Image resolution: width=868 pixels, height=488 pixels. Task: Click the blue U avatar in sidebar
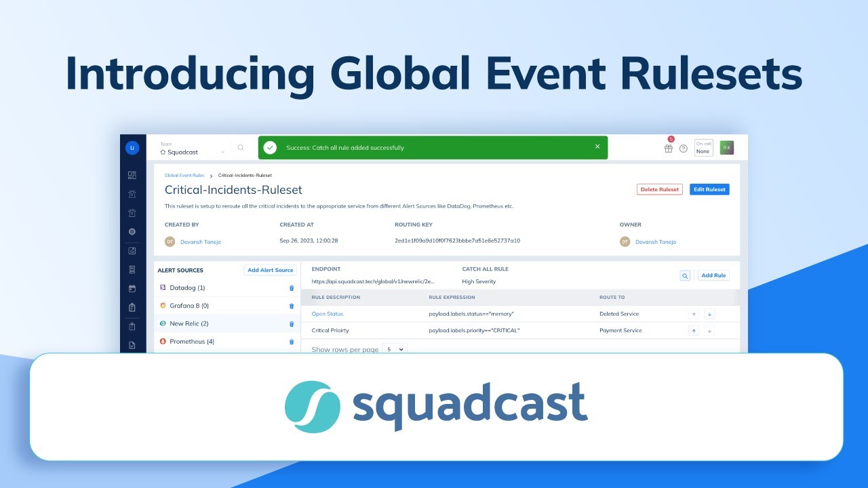(x=132, y=148)
